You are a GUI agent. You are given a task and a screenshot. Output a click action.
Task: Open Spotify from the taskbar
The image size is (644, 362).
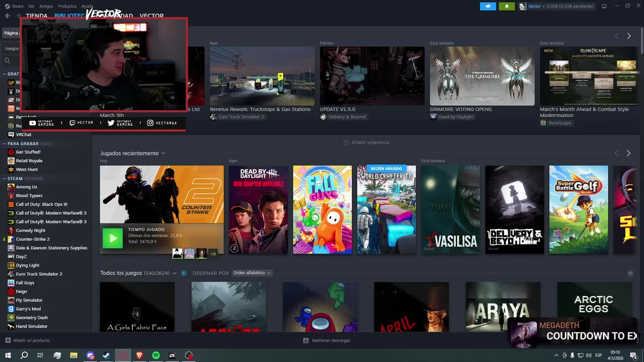tap(156, 355)
